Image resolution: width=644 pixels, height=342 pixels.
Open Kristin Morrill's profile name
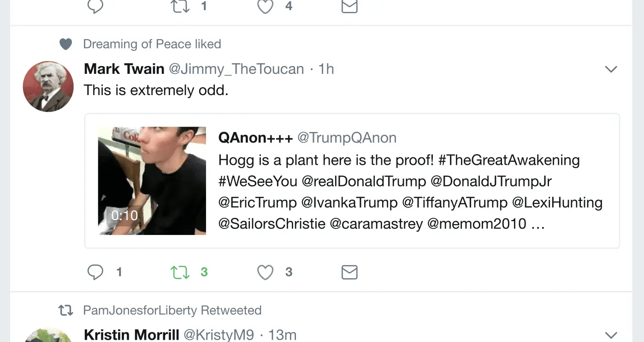(x=131, y=335)
